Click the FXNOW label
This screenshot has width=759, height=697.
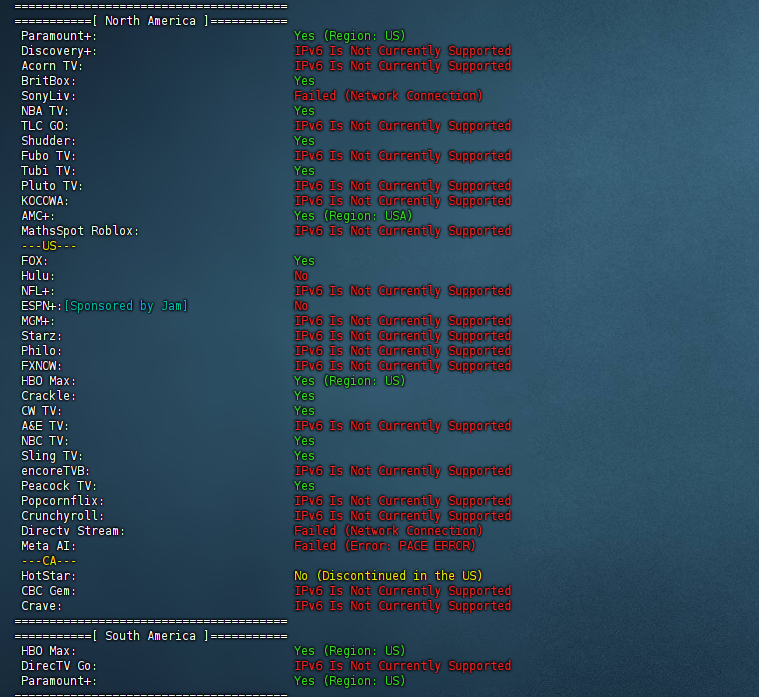pyautogui.click(x=41, y=366)
